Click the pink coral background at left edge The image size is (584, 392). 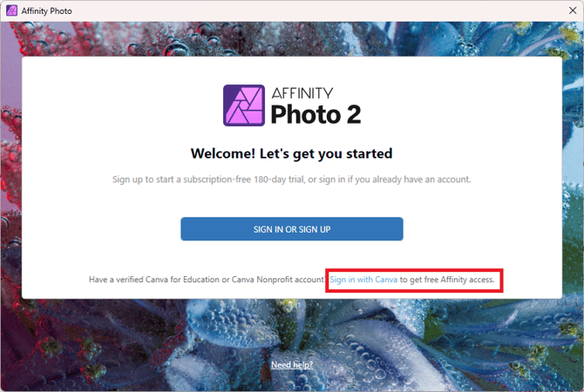[10, 174]
